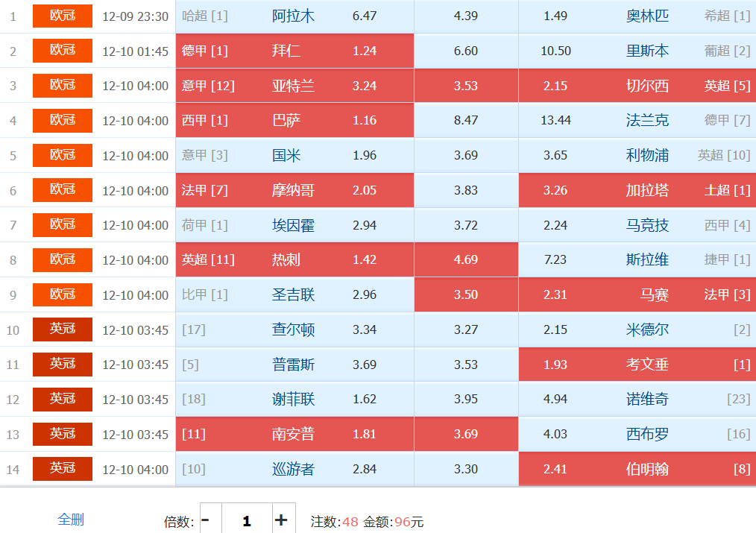Deselect the 1.93 away odds for 考文垂
756x533 pixels.
click(x=555, y=365)
